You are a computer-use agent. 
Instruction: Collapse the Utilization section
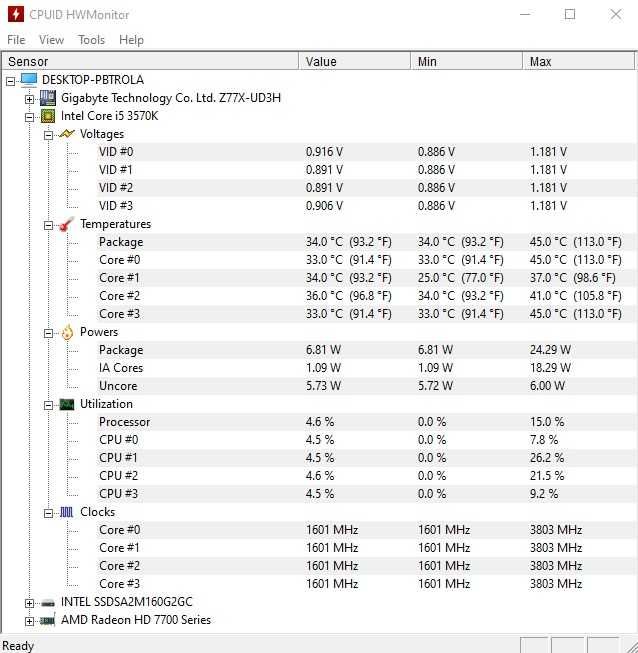[48, 405]
